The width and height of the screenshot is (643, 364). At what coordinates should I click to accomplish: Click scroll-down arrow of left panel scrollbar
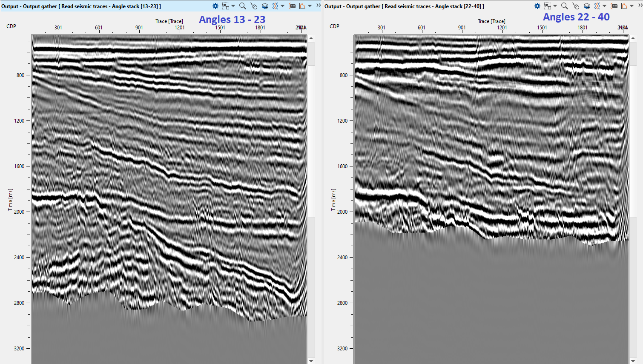pos(311,361)
